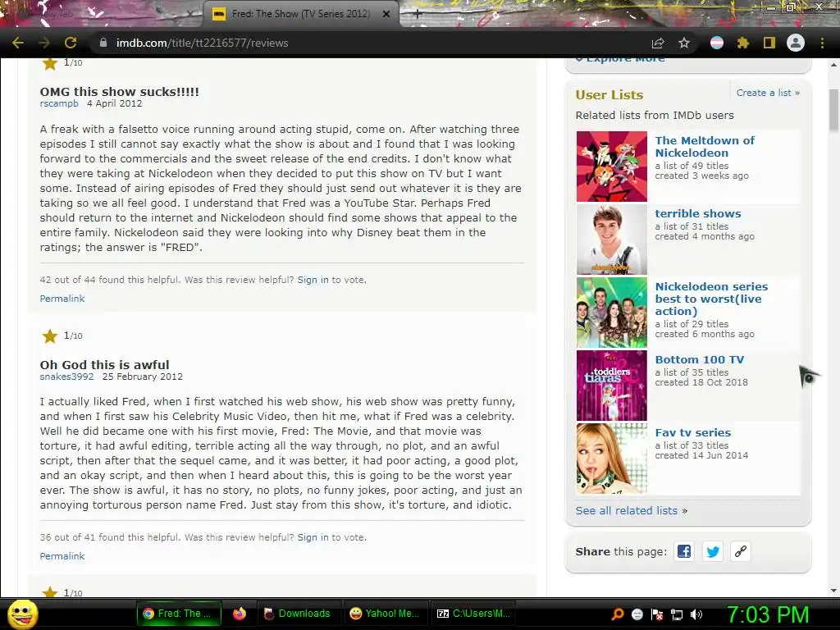The height and width of the screenshot is (630, 840).
Task: View site info via the lock icon
Action: click(x=103, y=43)
